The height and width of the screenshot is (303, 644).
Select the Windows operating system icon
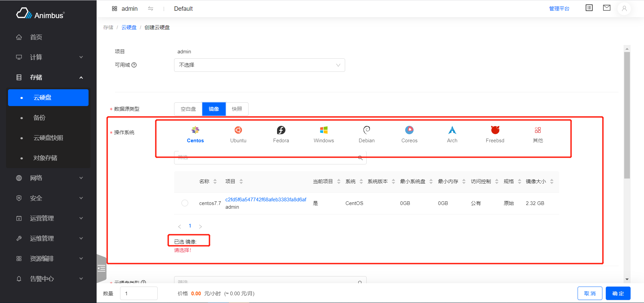(323, 134)
